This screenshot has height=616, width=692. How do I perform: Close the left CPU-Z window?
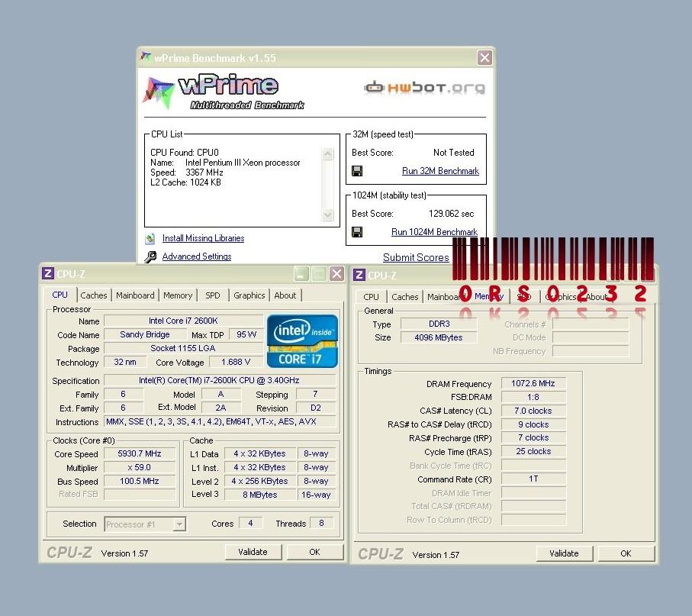point(336,274)
